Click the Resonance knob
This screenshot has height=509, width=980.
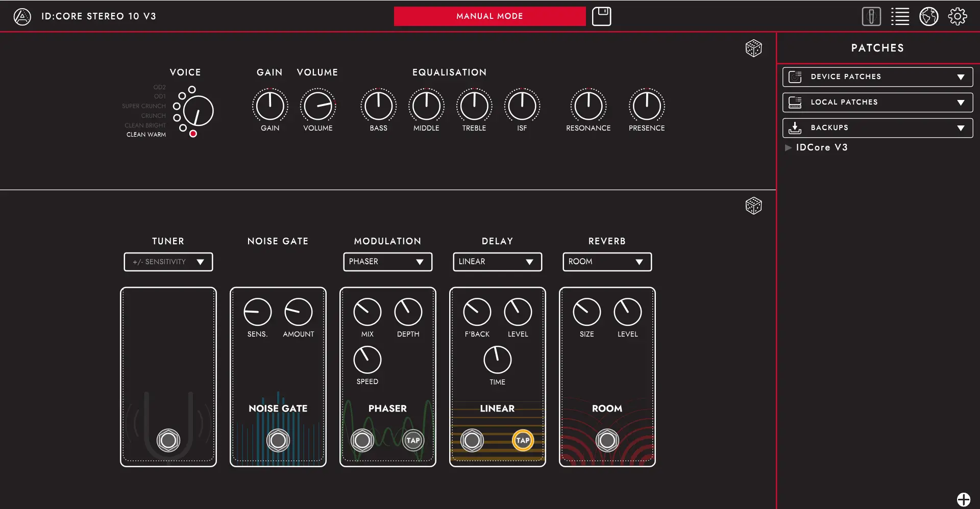[589, 106]
